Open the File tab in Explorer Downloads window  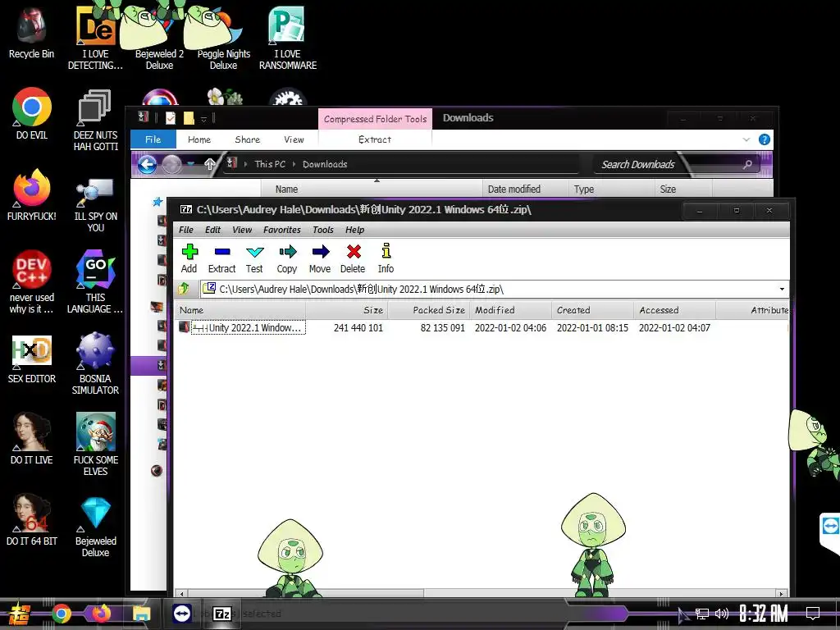tap(153, 139)
